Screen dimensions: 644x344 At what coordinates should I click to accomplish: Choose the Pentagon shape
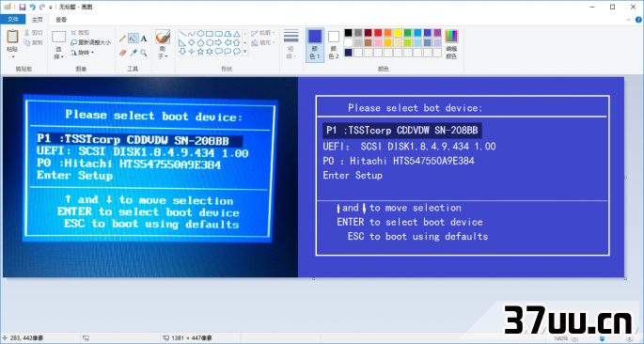[x=200, y=42]
